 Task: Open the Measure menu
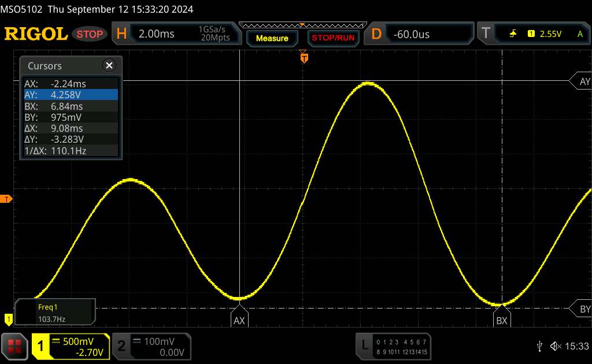pos(272,38)
